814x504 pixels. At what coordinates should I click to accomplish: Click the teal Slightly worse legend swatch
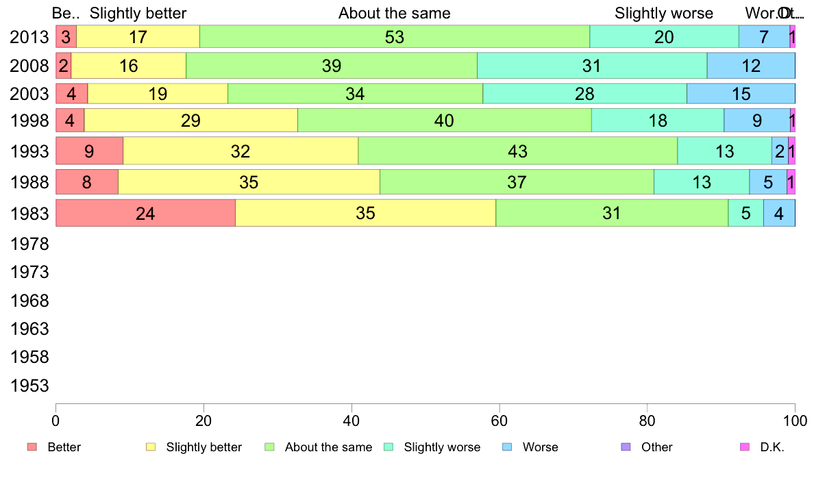pyautogui.click(x=388, y=447)
